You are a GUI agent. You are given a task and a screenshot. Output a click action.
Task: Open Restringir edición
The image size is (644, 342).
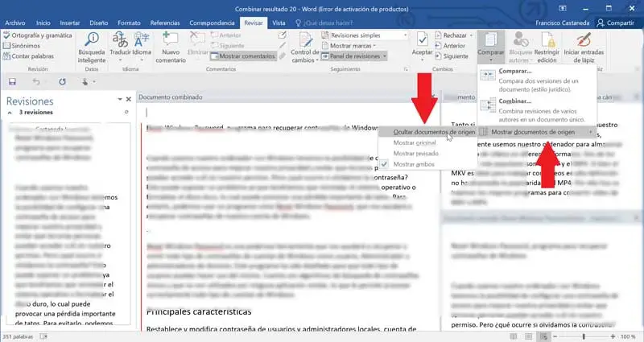(x=547, y=47)
